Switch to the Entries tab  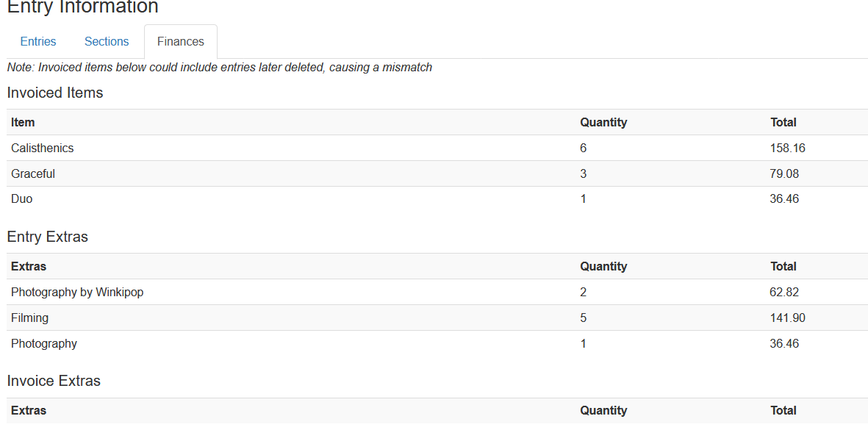pos(38,41)
